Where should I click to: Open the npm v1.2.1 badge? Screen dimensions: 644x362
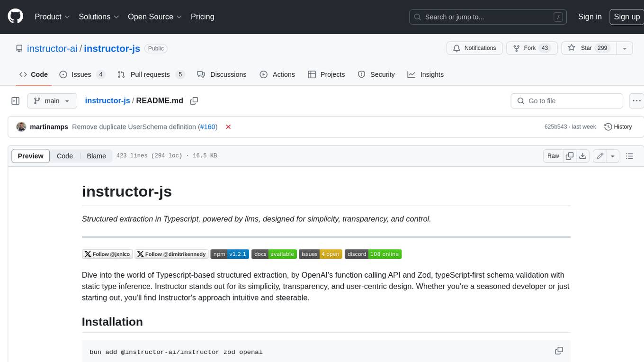[x=230, y=254]
